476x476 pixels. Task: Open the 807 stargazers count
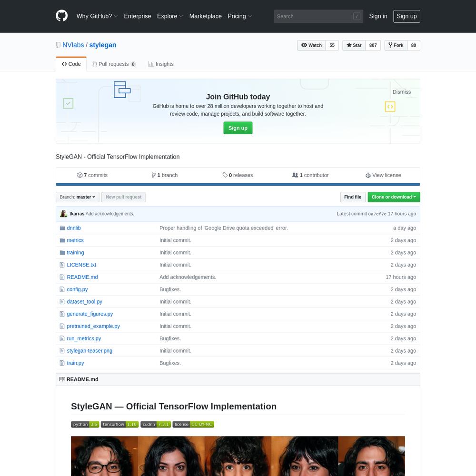373,45
